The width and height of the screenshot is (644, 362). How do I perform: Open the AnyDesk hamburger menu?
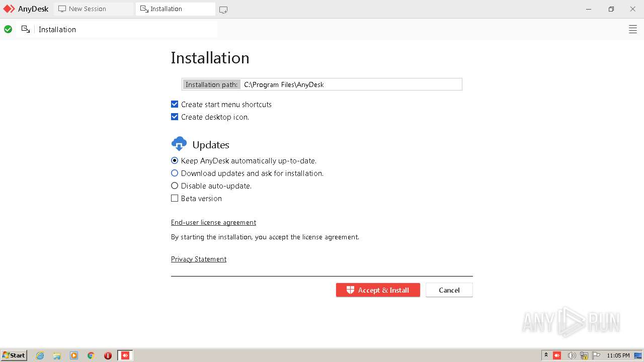[633, 29]
